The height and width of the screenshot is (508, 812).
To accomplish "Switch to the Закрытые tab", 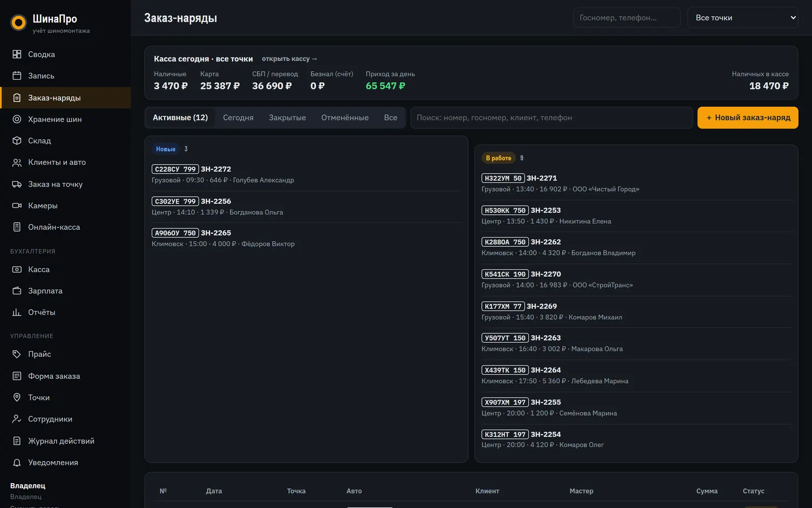I will coord(287,118).
